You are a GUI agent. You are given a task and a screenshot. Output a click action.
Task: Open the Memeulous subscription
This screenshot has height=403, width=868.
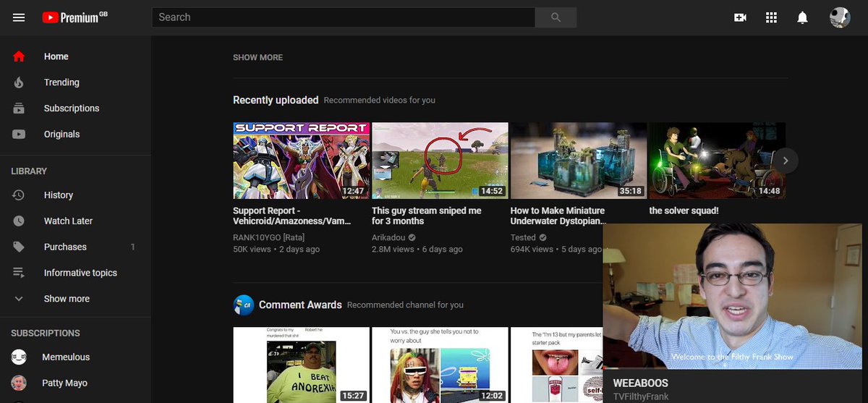(x=75, y=357)
